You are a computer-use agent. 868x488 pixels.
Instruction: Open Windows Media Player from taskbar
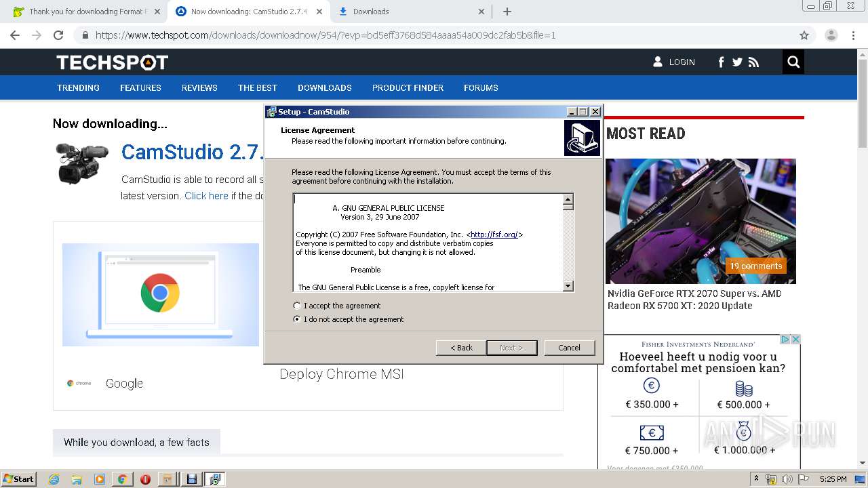click(100, 479)
